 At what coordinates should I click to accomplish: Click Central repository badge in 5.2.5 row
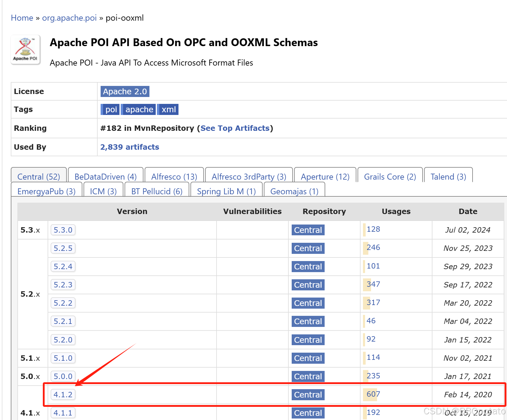pos(308,248)
